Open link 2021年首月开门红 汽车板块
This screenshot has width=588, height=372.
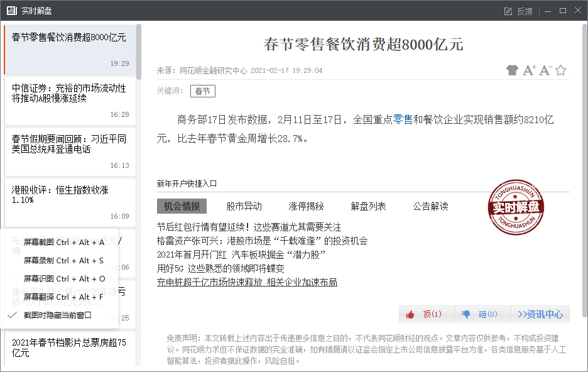[241, 254]
